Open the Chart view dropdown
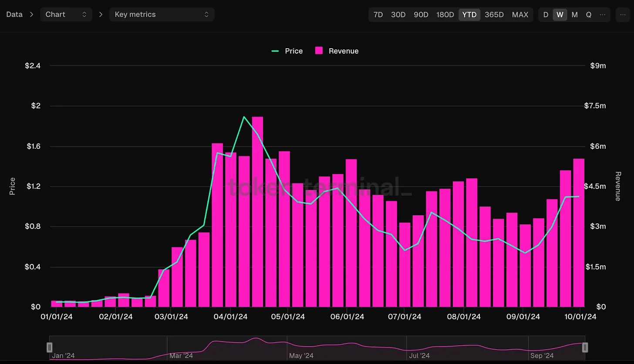The image size is (634, 364). [x=66, y=14]
